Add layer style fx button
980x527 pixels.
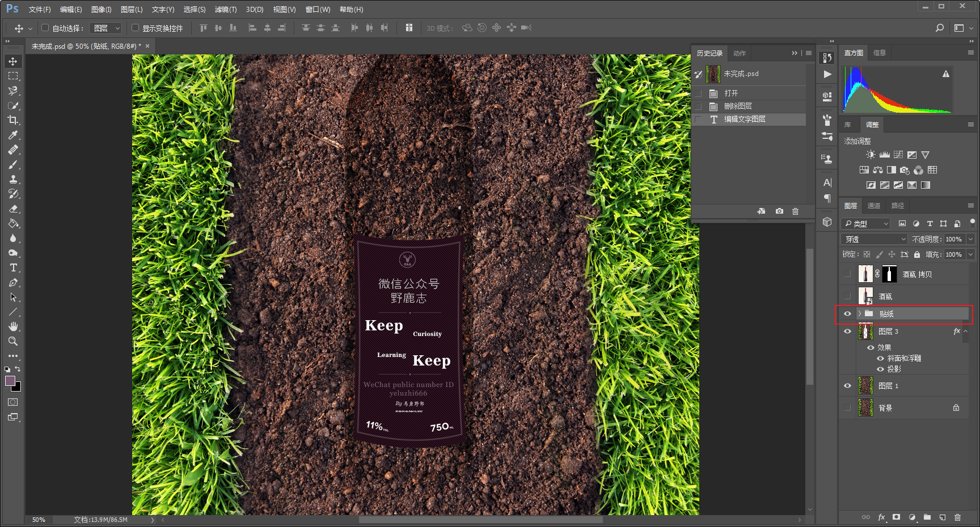coord(881,517)
